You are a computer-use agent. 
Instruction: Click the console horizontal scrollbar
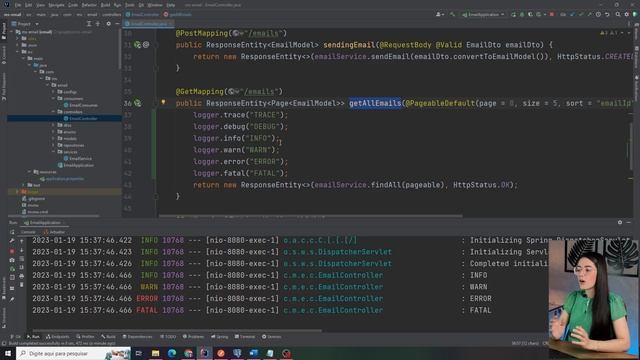[177, 330]
